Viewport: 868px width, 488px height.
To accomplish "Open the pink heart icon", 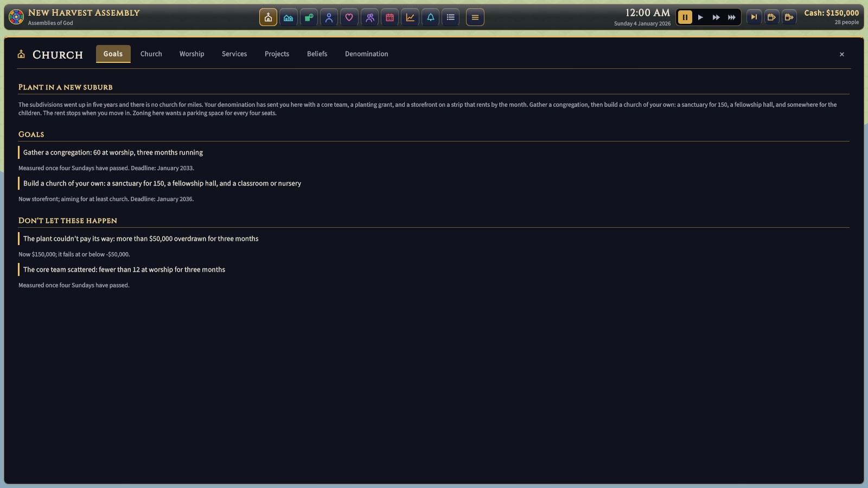I will click(x=349, y=17).
